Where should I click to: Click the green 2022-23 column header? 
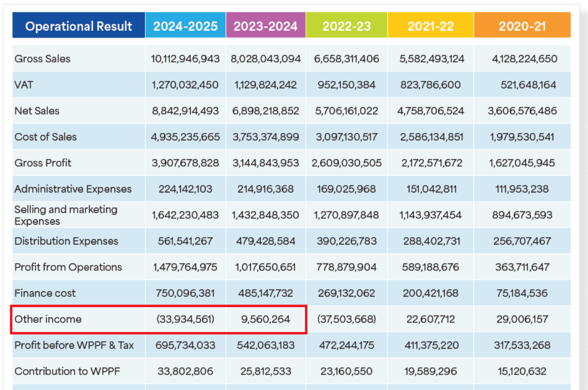tap(347, 26)
